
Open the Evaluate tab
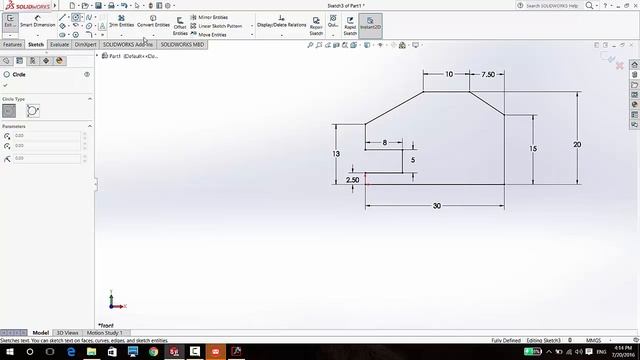(59, 44)
